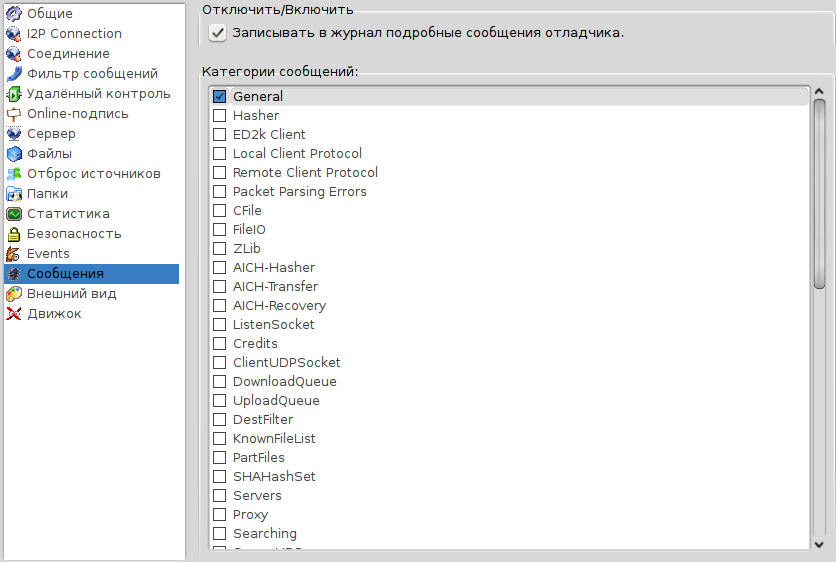Tick the SHAHashSet checkbox

[219, 477]
